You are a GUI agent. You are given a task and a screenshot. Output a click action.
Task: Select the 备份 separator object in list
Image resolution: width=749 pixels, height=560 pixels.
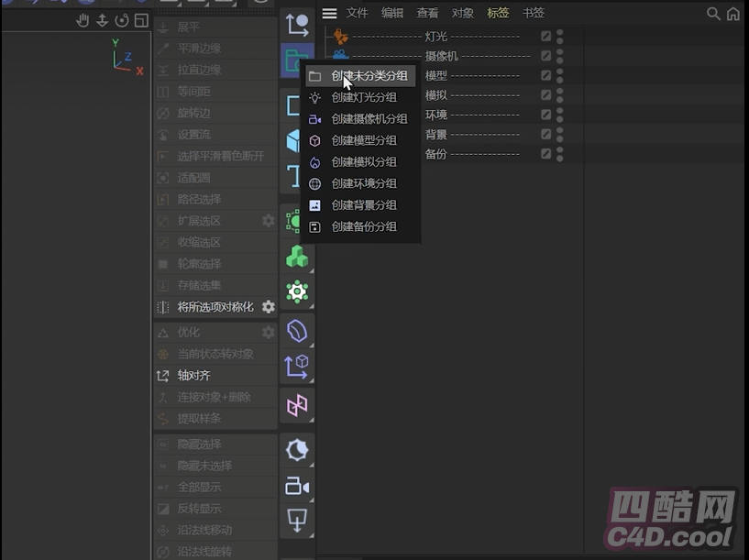pos(435,154)
